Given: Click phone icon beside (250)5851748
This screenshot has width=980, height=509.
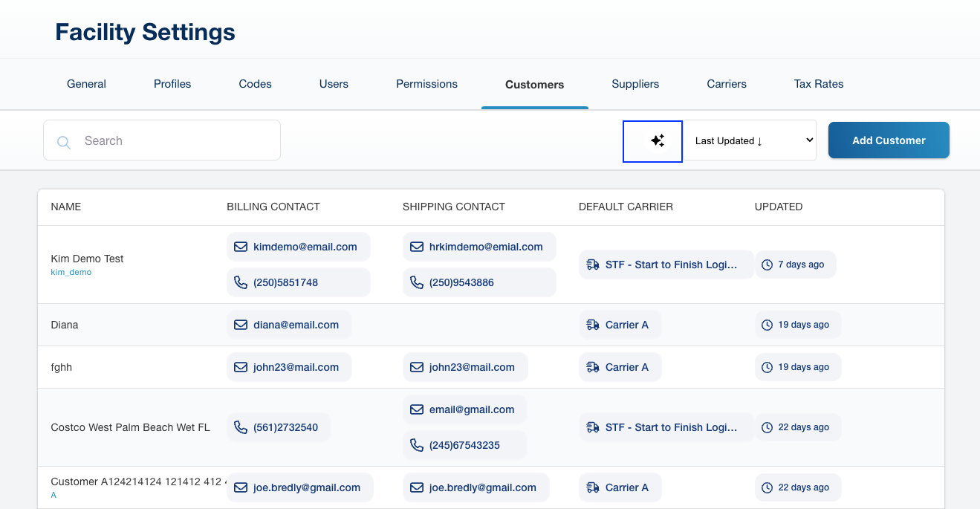Looking at the screenshot, I should (241, 282).
